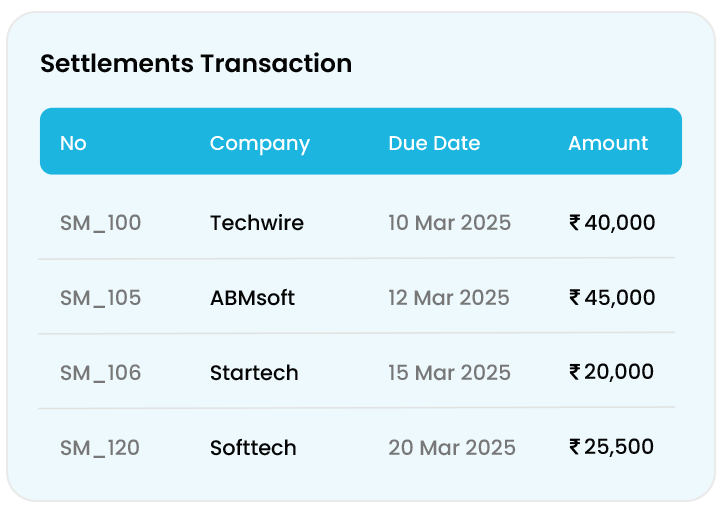
Task: Open the Techwire company entry
Action: click(x=256, y=222)
